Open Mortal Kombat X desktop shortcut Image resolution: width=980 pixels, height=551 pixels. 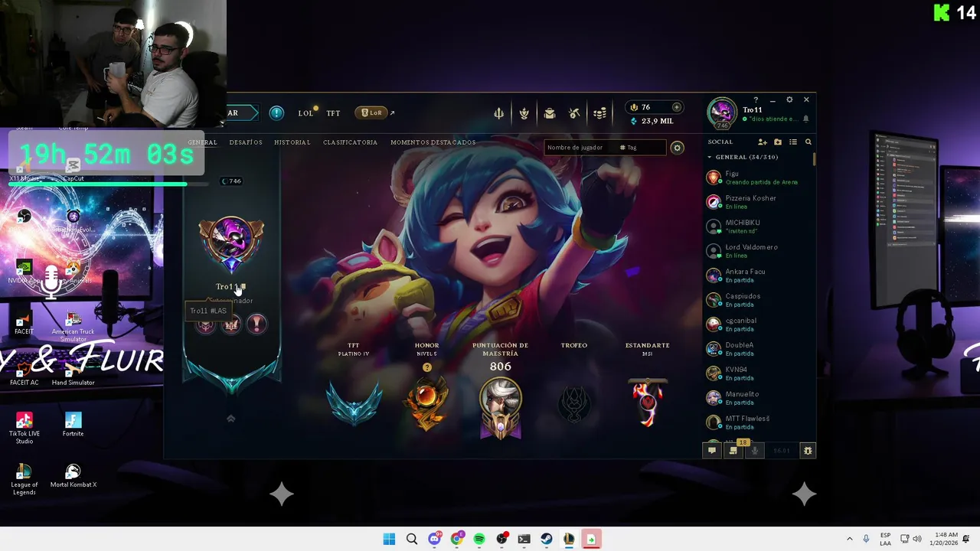click(x=73, y=476)
